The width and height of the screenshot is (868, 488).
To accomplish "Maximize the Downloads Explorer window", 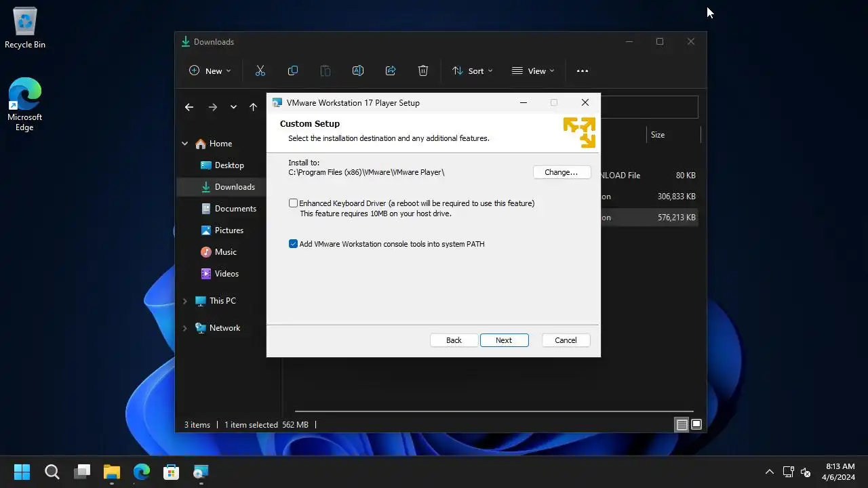I will pos(660,42).
